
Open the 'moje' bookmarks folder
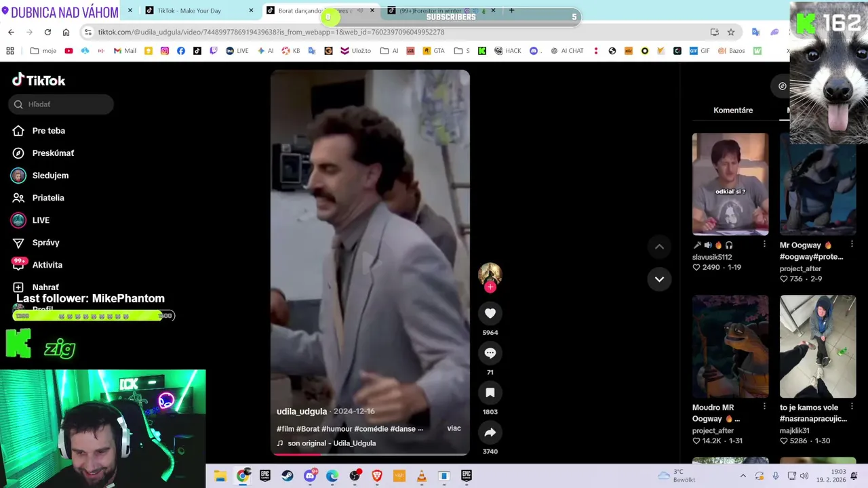tap(43, 51)
